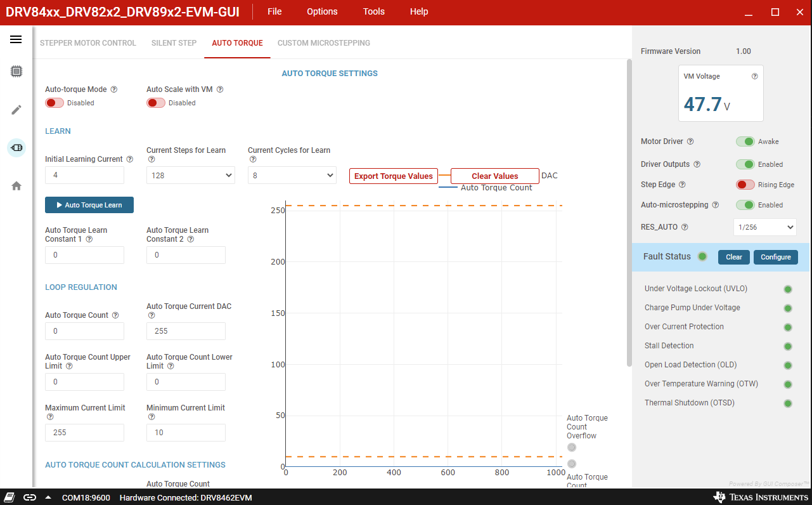Expand status bar options up-arrow

tap(48, 497)
